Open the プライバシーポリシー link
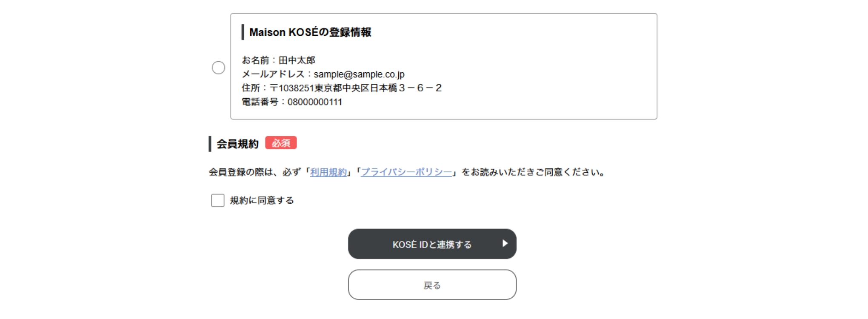Screen dimensions: 868x319 tap(406, 172)
